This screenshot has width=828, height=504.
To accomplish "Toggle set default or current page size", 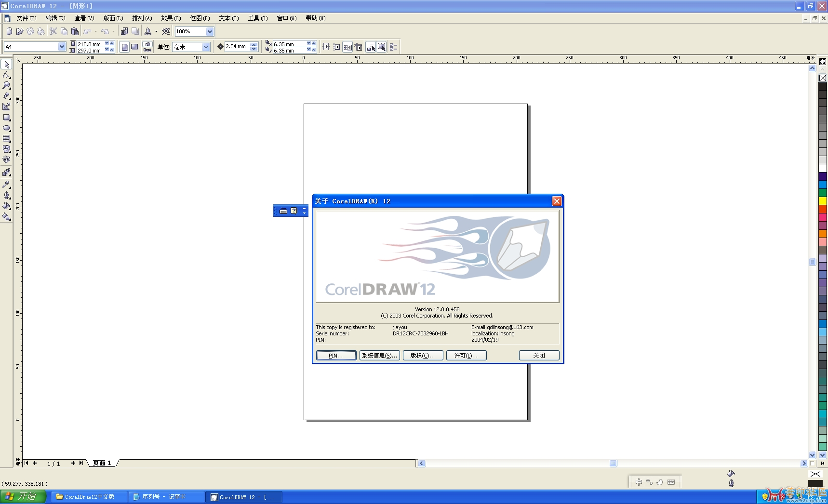I will pyautogui.click(x=147, y=47).
